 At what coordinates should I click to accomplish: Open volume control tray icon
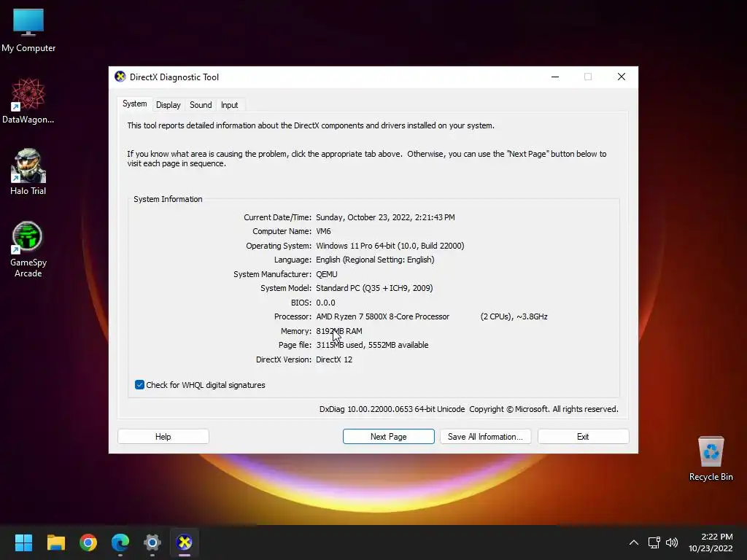point(672,542)
